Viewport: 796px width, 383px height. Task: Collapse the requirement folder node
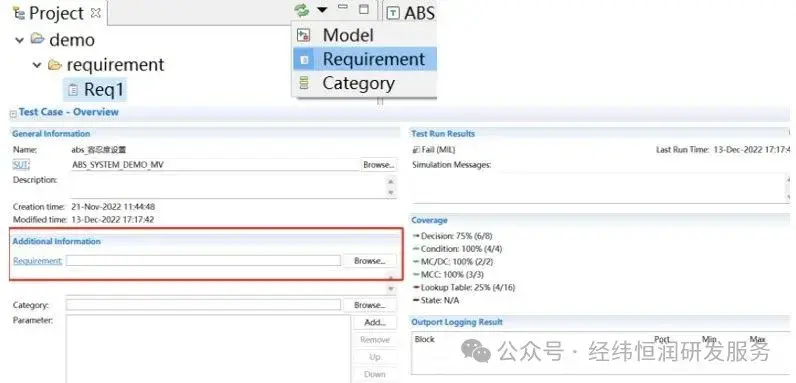point(37,65)
